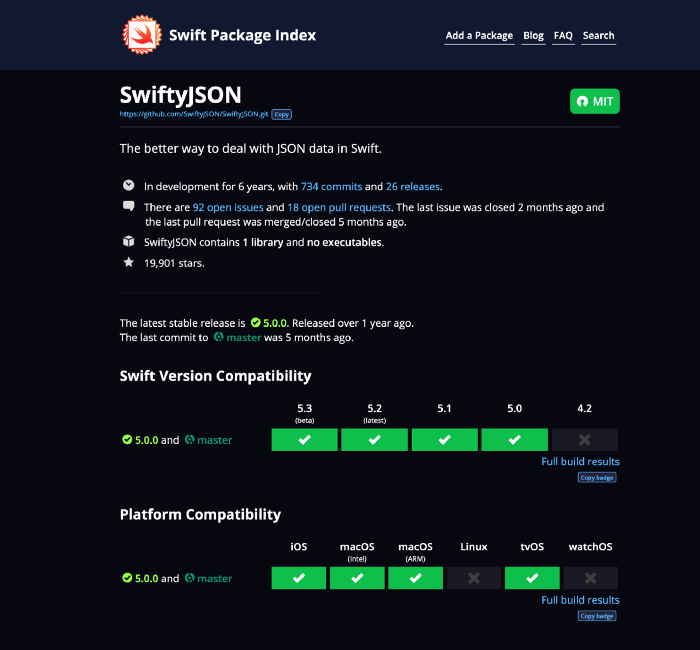700x650 pixels.
Task: Click the gray X under Swift 4.2
Action: click(585, 440)
